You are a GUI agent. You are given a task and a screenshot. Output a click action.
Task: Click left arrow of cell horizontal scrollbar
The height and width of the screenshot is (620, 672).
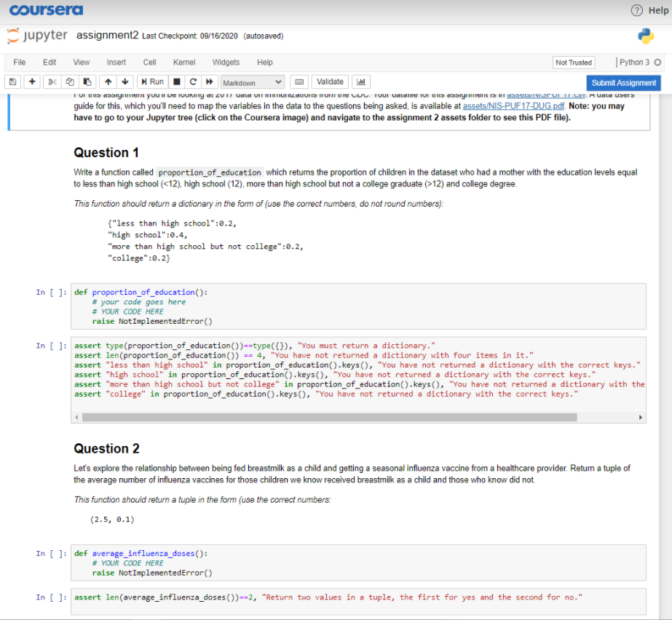tap(76, 417)
